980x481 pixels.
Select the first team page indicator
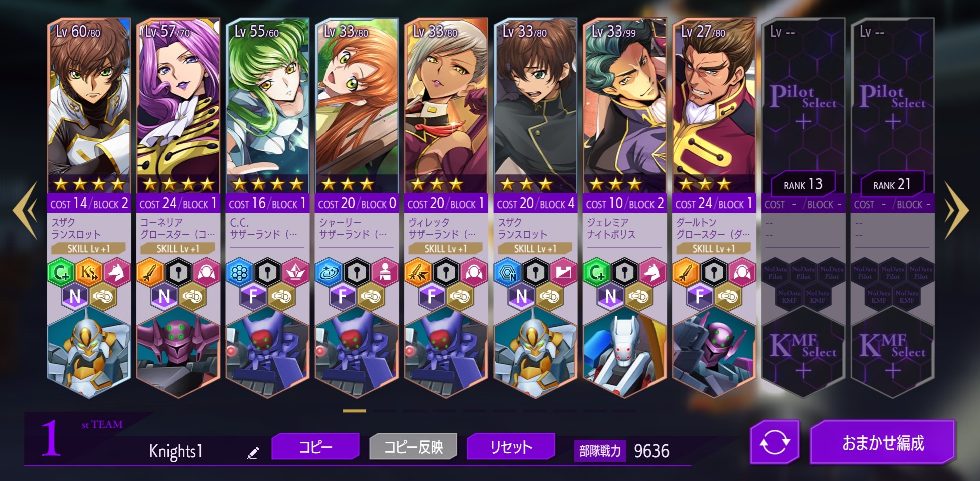pos(354,411)
